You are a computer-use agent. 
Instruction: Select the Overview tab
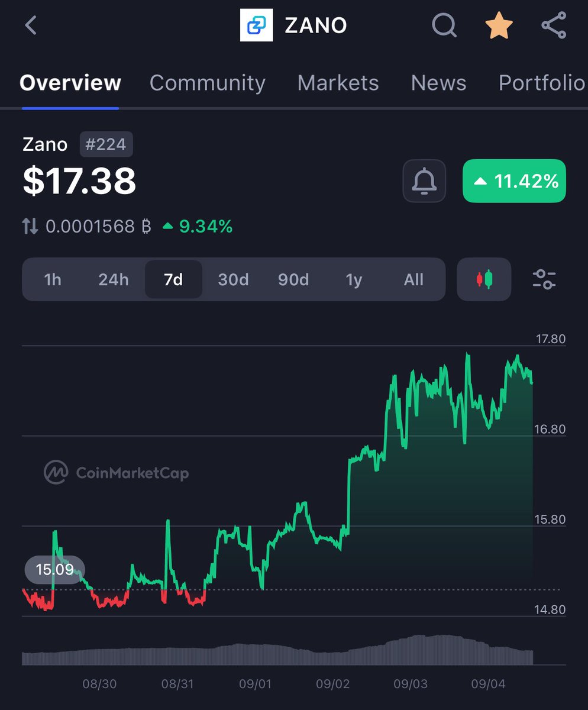tap(70, 83)
